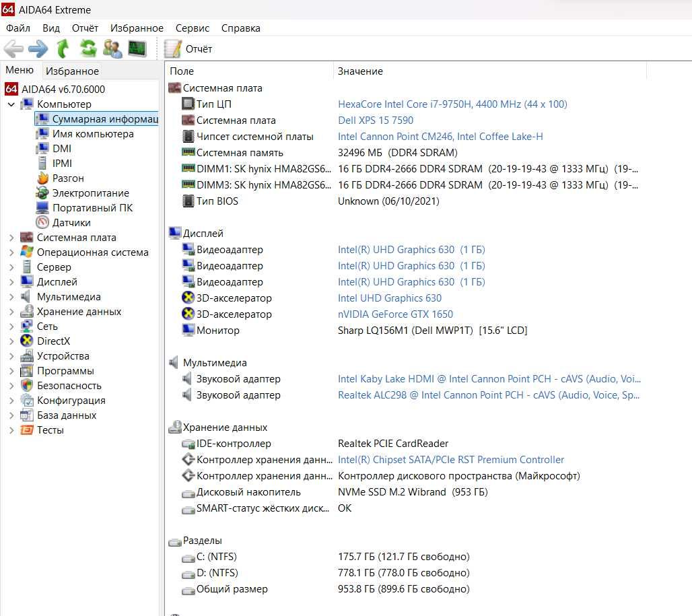Open the Dell XPS 15 7590 link
This screenshot has height=616, width=692.
(x=376, y=121)
